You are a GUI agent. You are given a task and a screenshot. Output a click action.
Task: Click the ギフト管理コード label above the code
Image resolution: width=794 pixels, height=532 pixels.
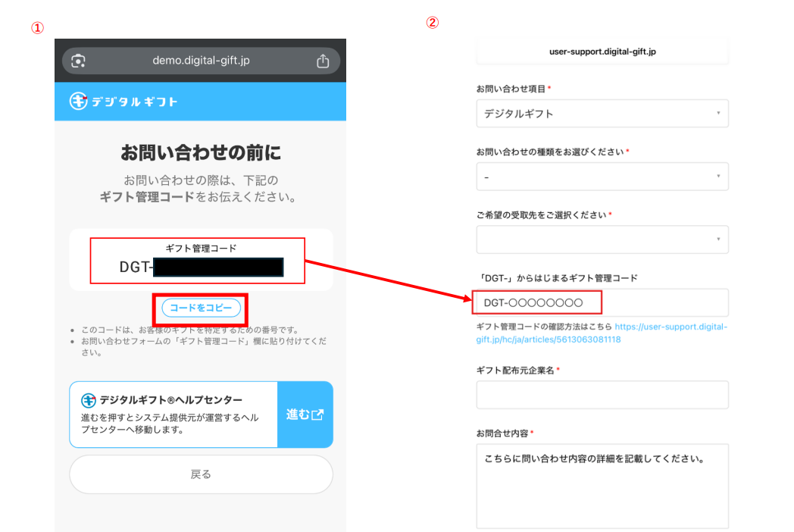(x=201, y=249)
